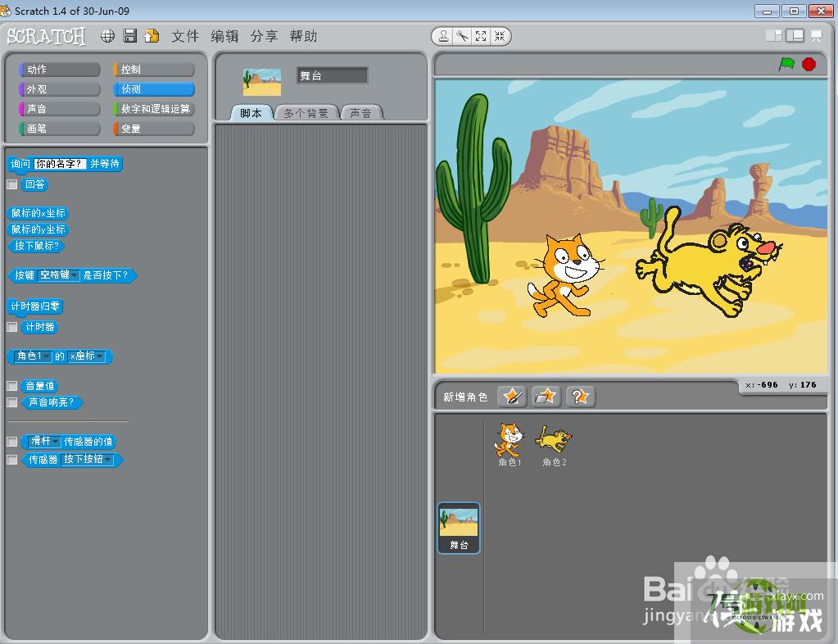This screenshot has width=838, height=644.
Task: Open the 编辑 edit menu
Action: (x=225, y=36)
